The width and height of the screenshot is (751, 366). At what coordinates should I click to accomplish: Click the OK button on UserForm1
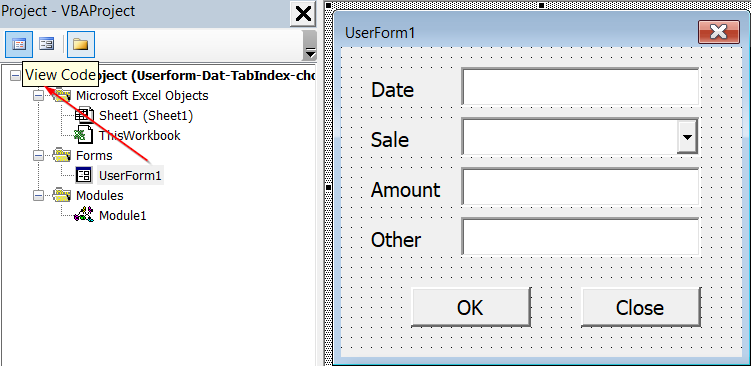click(x=471, y=307)
